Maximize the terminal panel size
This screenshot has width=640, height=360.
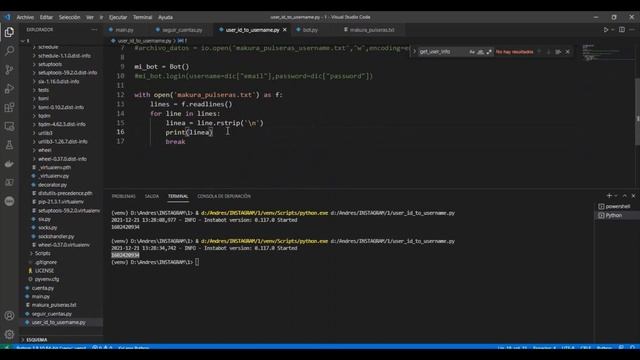pyautogui.click(x=624, y=196)
